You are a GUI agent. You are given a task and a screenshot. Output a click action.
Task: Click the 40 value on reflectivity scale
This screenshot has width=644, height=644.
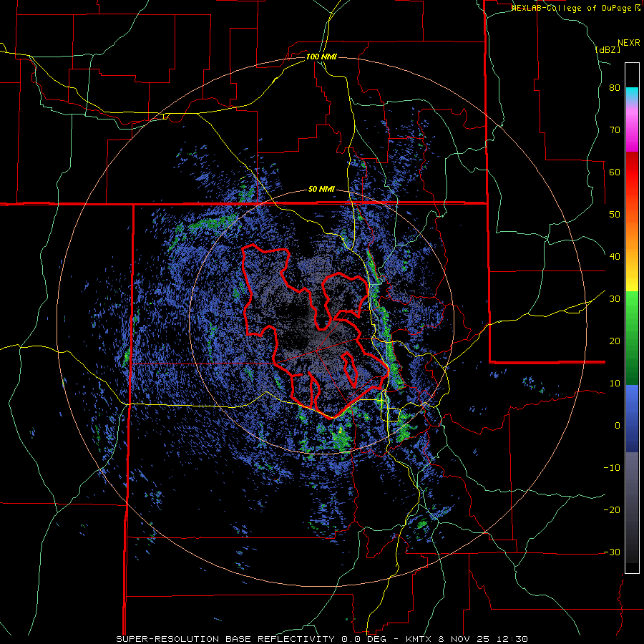[615, 257]
